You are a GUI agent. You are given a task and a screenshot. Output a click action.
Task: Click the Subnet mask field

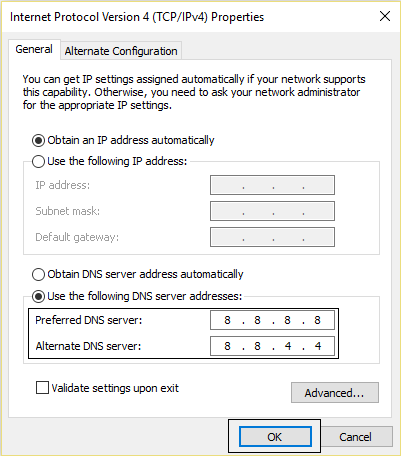(x=272, y=211)
